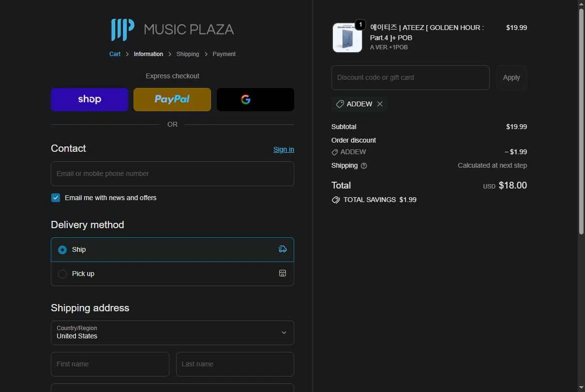Click the Calculated at next step text
Image resolution: width=585 pixels, height=392 pixels.
pos(493,165)
